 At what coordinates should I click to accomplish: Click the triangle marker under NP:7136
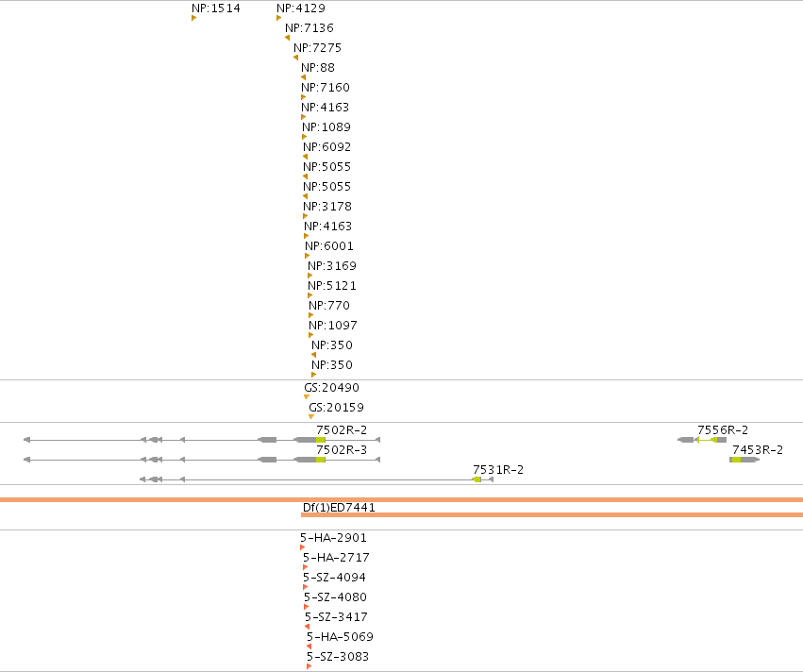coord(287,38)
